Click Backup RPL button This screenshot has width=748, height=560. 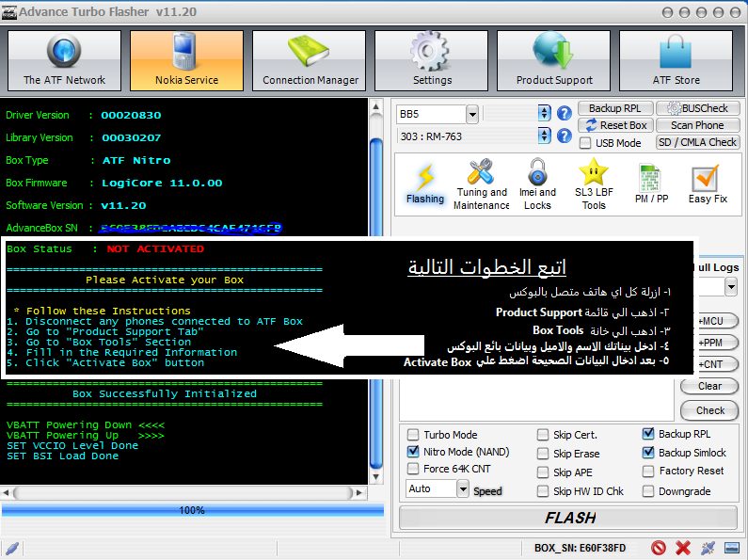click(614, 108)
